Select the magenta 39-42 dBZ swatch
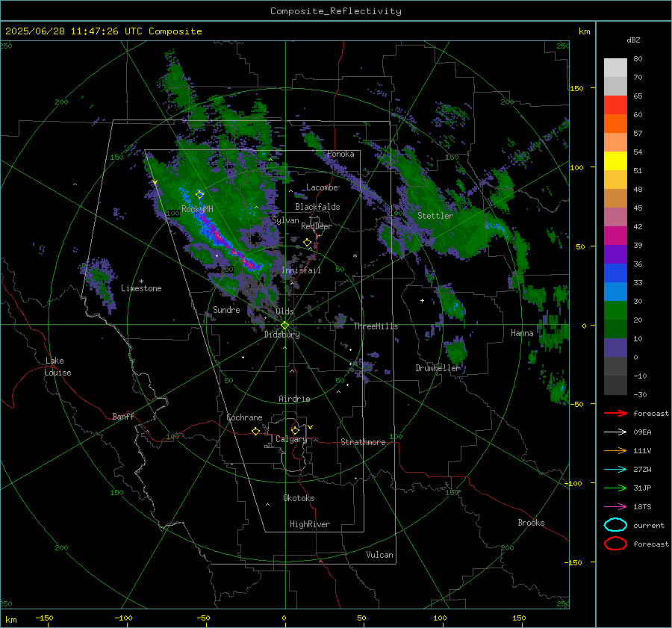The width and height of the screenshot is (672, 628). 615,236
